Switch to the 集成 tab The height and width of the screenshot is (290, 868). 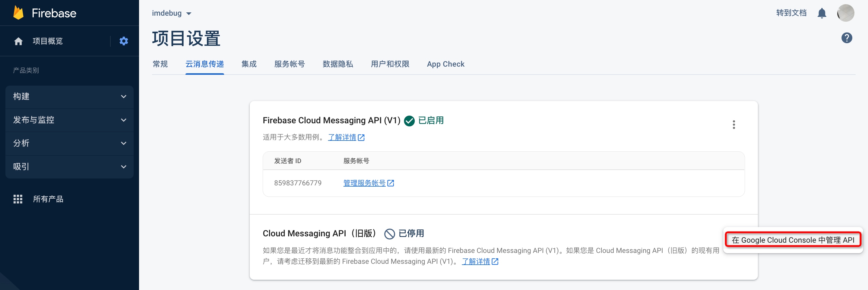pyautogui.click(x=249, y=64)
